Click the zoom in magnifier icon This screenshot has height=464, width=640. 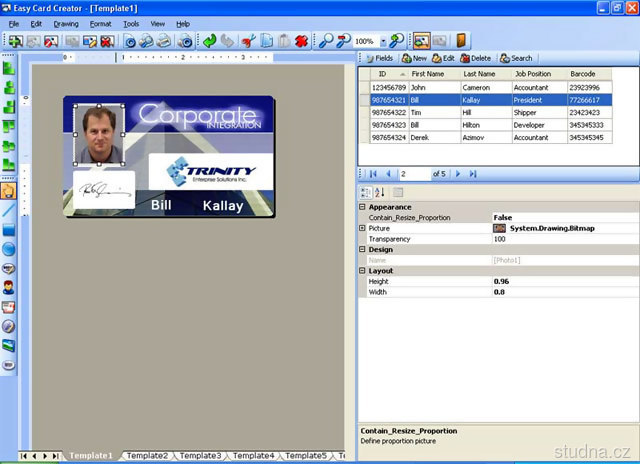(327, 41)
